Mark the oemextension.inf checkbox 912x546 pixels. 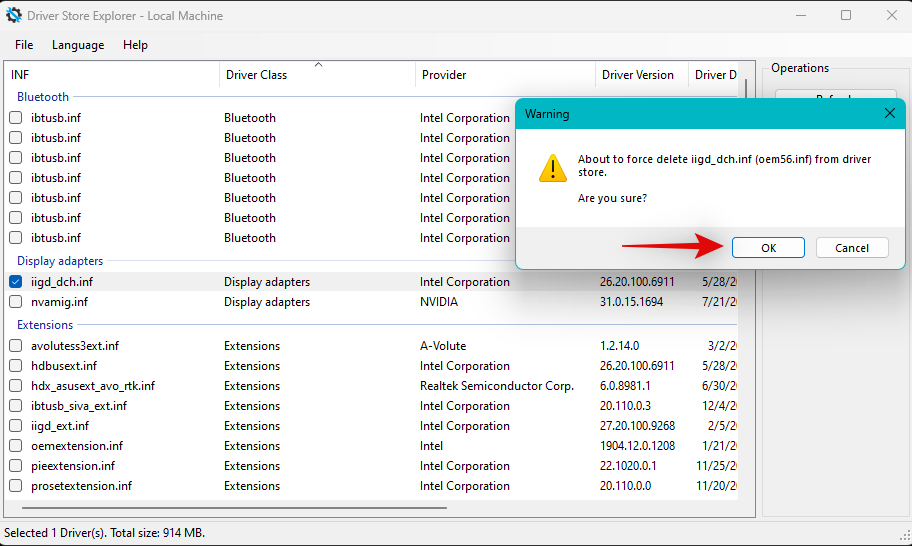(16, 446)
